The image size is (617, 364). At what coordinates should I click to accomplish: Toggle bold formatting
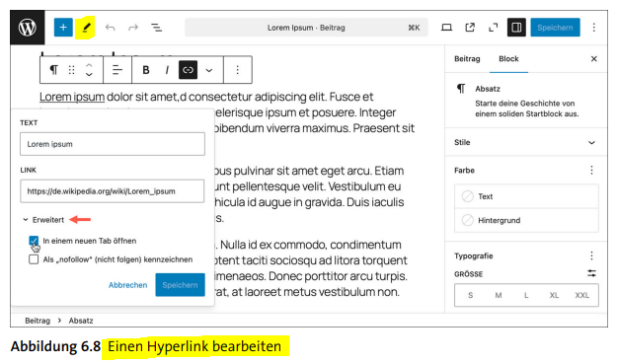[145, 70]
